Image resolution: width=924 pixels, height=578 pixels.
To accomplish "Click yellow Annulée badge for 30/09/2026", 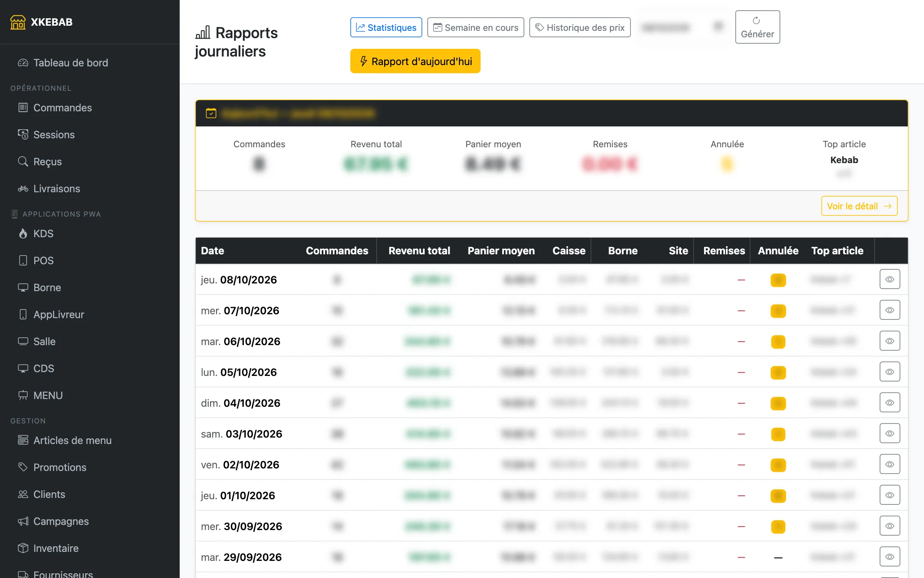I will (778, 527).
